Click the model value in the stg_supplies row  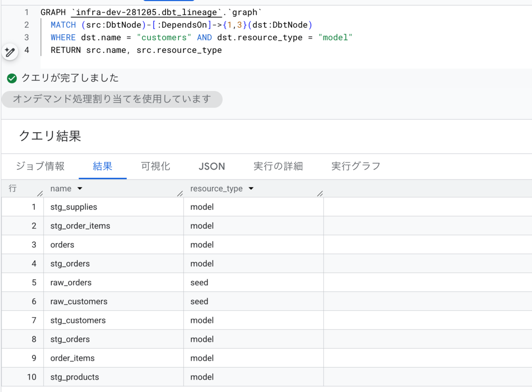(x=202, y=207)
